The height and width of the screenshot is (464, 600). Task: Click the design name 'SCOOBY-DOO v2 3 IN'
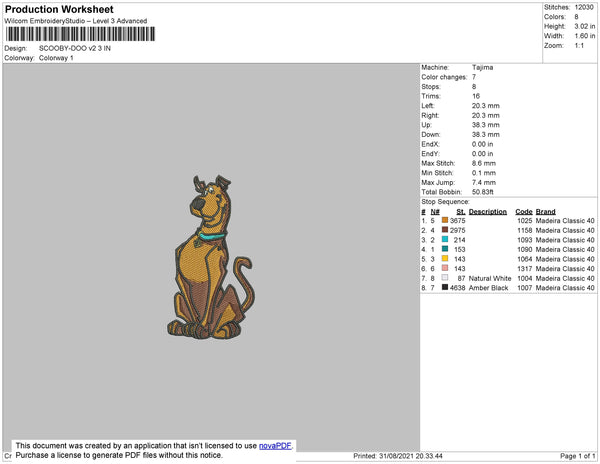(75, 49)
